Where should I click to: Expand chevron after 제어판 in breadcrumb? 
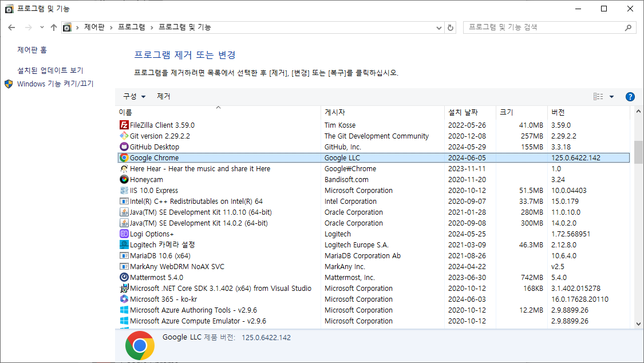coord(111,27)
